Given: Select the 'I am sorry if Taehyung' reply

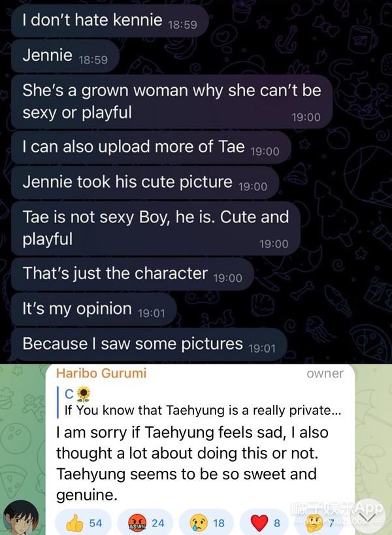Looking at the screenshot, I should [193, 463].
